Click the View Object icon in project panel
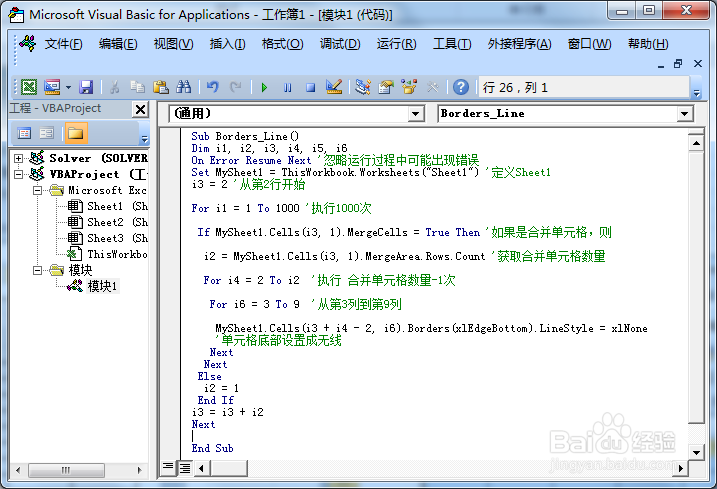 coord(46,133)
